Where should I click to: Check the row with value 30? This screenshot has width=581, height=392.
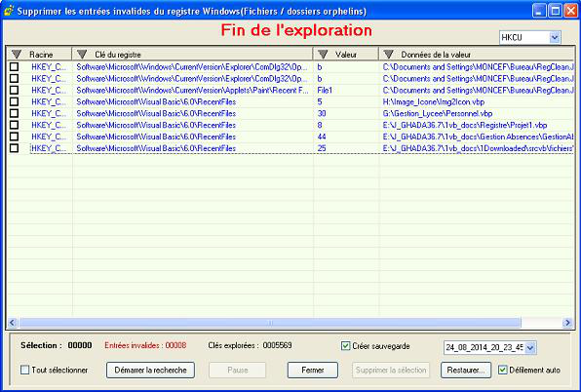(14, 113)
